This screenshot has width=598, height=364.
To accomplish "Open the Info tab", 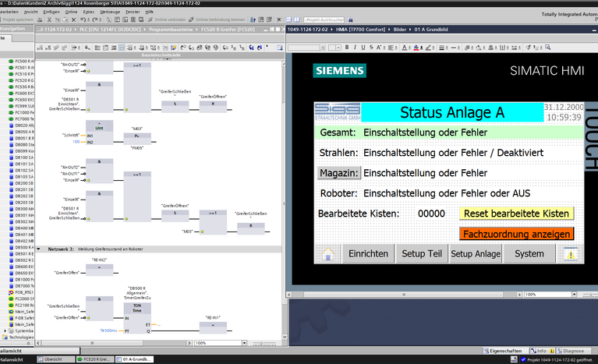I will [542, 351].
